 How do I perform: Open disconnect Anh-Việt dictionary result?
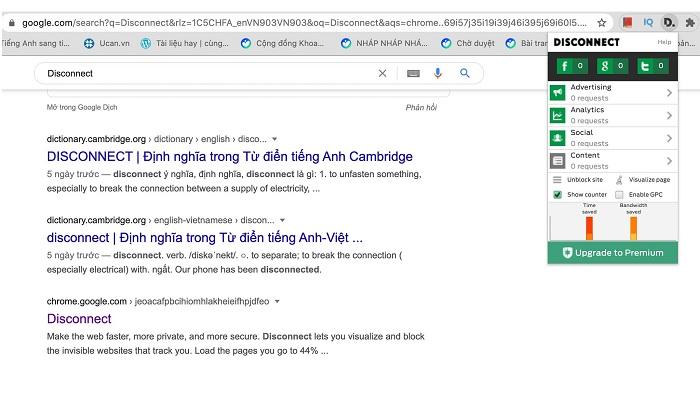tap(204, 238)
